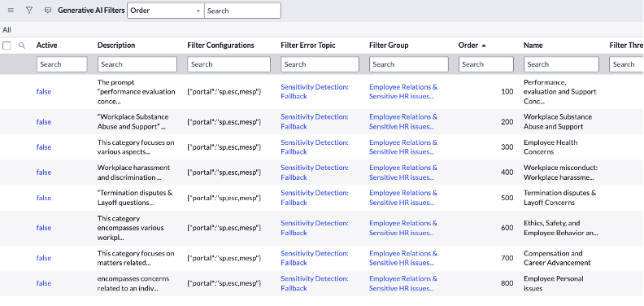Select filter configuration cell in order 300 row

point(224,146)
